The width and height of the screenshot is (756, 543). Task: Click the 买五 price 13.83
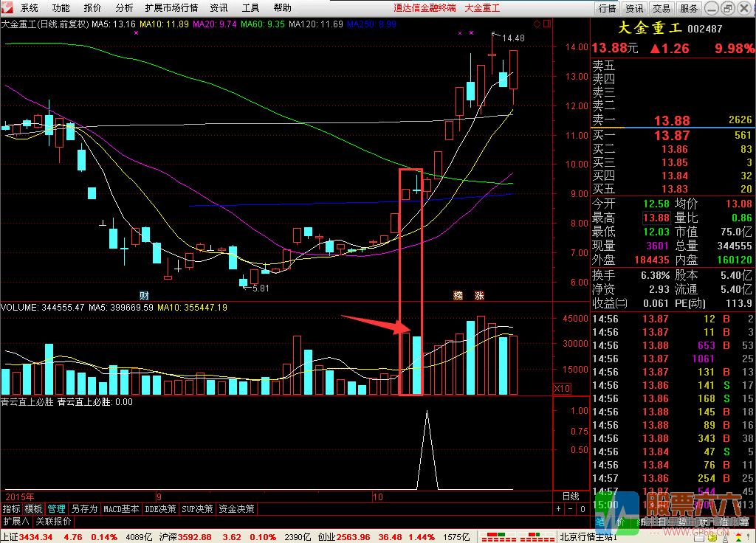point(675,189)
